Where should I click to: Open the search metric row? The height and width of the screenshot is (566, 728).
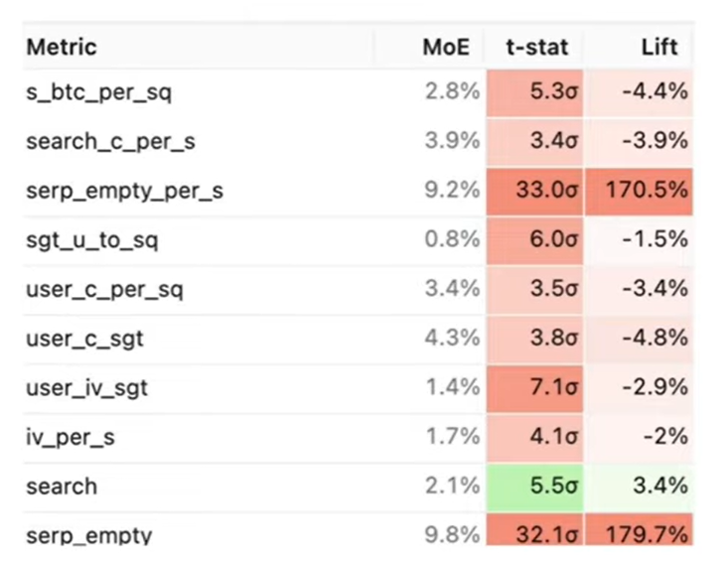(x=62, y=487)
